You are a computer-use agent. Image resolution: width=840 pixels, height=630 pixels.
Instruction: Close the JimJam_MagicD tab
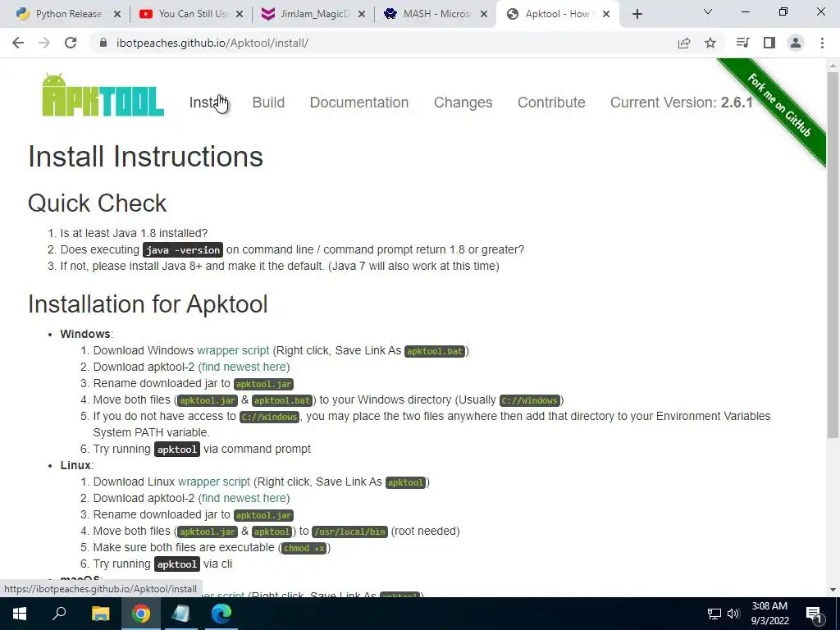[362, 15]
